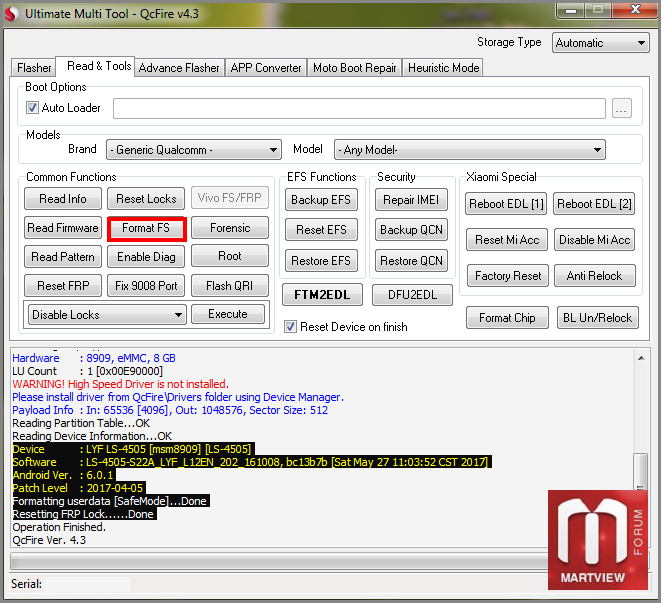Click the Patch Level 2017-04-05 log line
The image size is (661, 603).
tap(78, 488)
